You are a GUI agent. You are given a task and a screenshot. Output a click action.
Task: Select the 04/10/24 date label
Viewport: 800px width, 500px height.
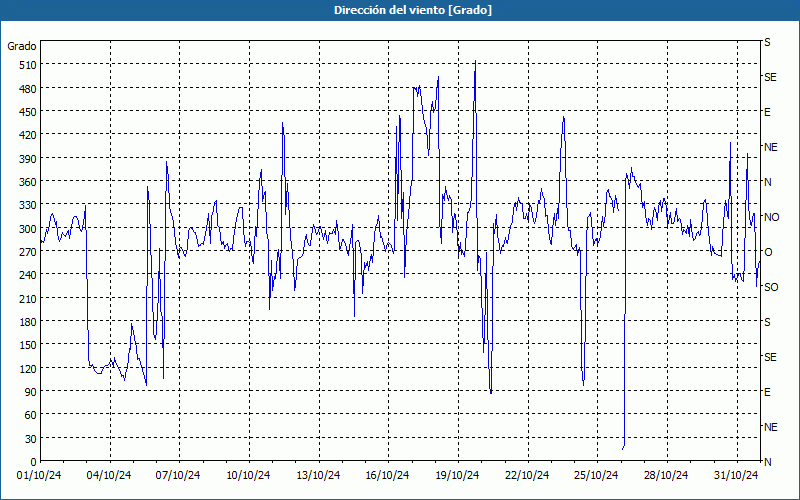[109, 476]
